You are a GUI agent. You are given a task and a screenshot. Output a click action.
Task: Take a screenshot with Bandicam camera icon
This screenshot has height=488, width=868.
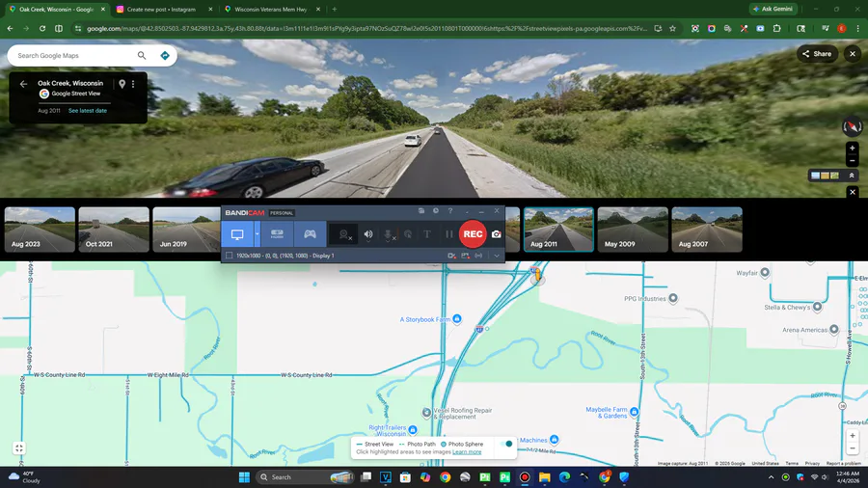click(x=497, y=234)
